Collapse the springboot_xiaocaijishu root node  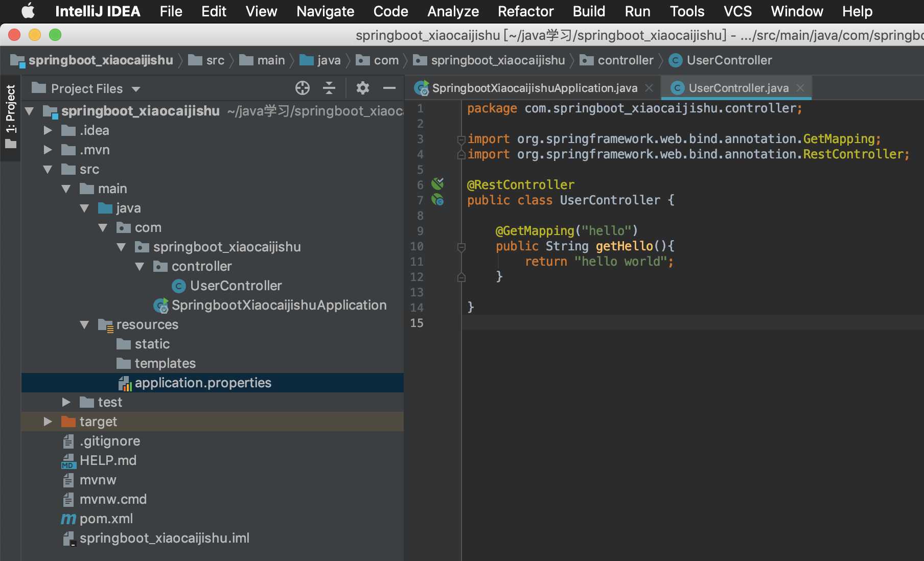tap(30, 111)
